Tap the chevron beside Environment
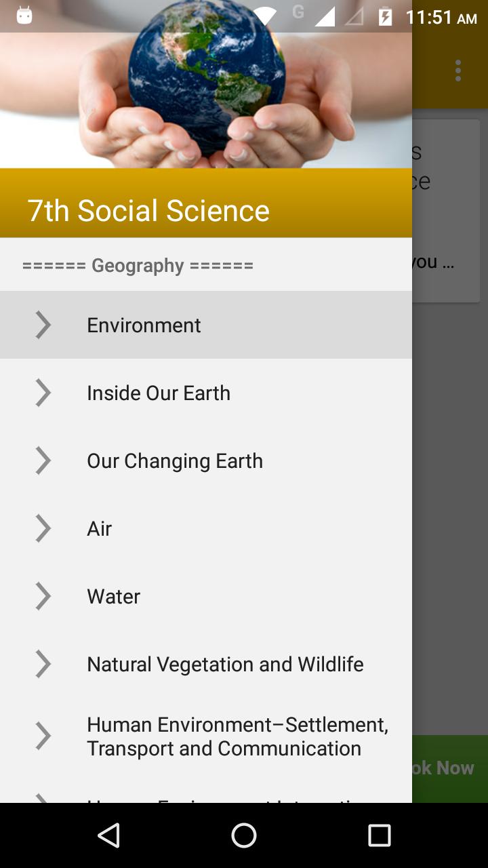Screen dimensions: 488x868 click(43, 325)
